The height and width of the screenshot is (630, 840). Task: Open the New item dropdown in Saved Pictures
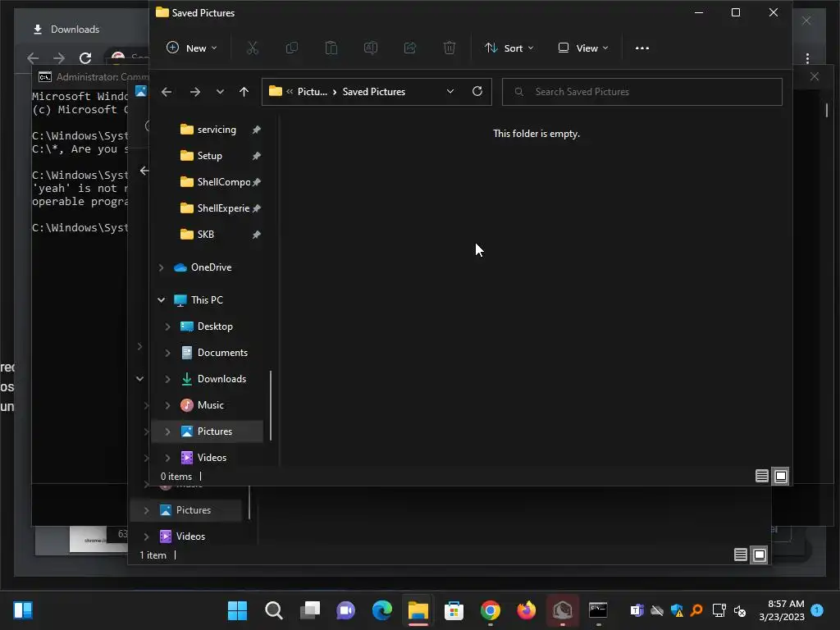tap(191, 48)
